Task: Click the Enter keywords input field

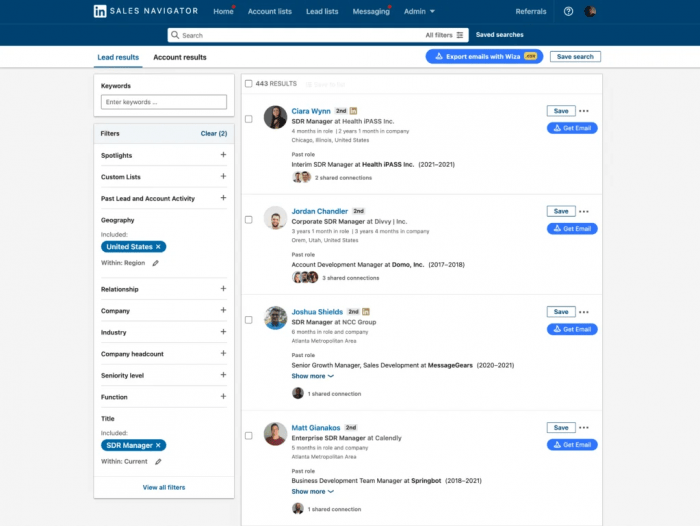Action: (164, 102)
